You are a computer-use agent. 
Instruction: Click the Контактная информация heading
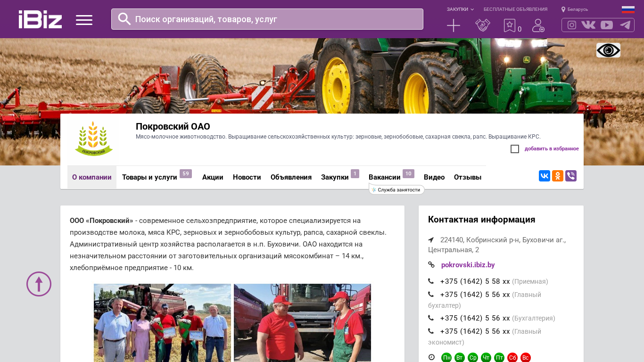(x=481, y=220)
